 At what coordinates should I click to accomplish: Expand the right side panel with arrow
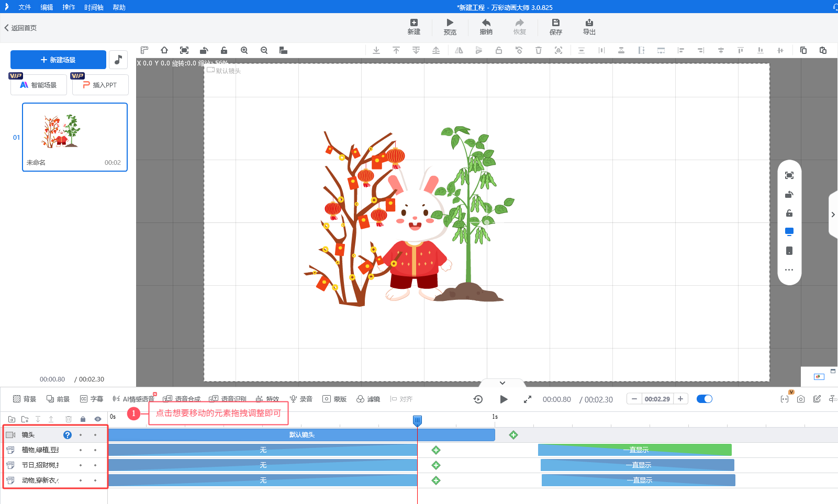(x=833, y=215)
